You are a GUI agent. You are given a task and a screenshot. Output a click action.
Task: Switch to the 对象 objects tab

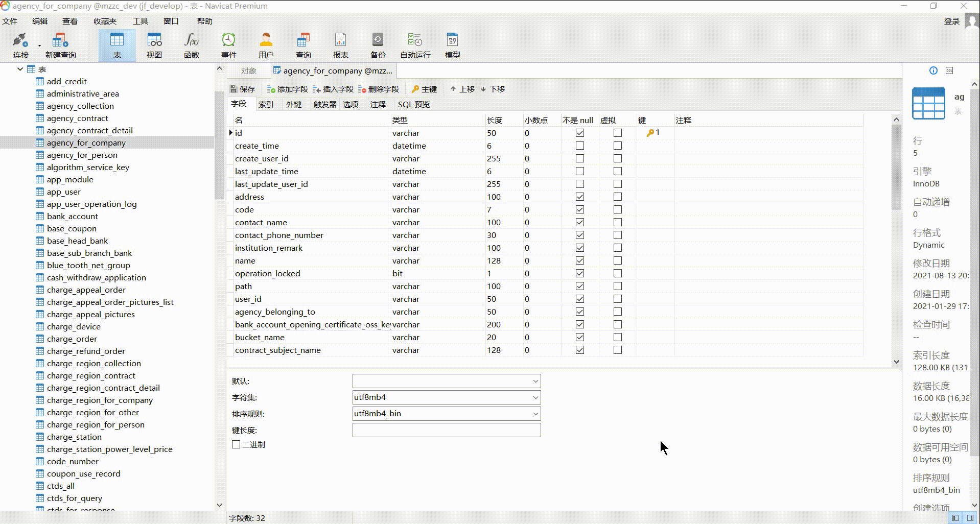[248, 70]
